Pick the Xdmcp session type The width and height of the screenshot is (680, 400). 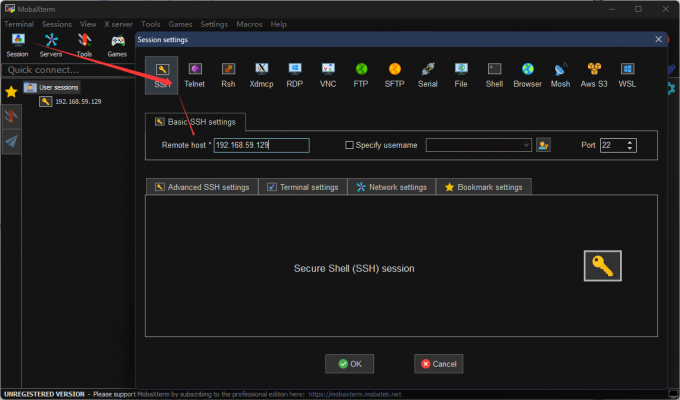click(x=262, y=75)
